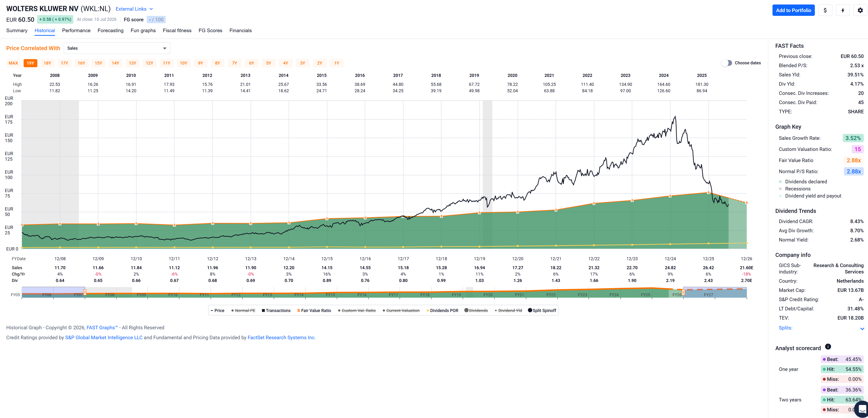Expand the External Links dropdown

click(134, 9)
